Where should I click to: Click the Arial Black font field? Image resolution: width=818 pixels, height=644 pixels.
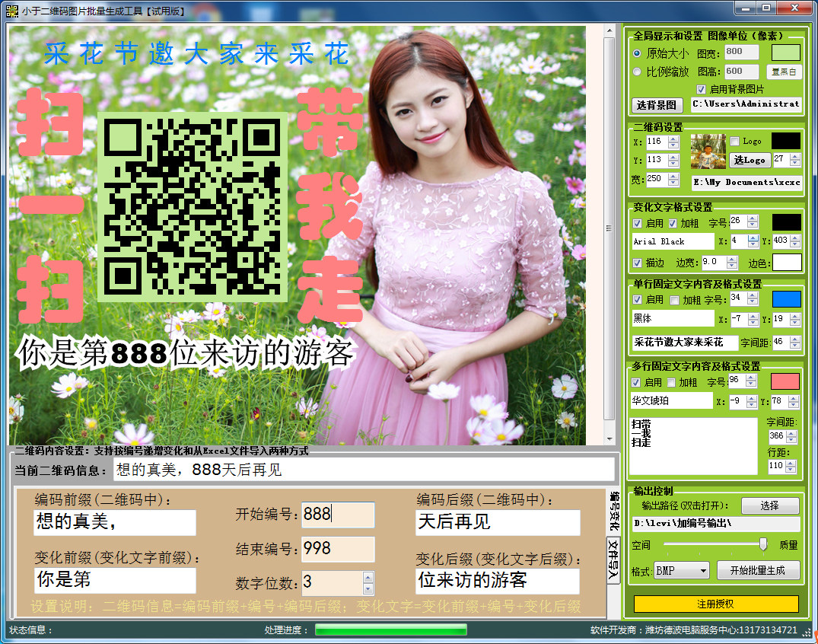click(673, 241)
